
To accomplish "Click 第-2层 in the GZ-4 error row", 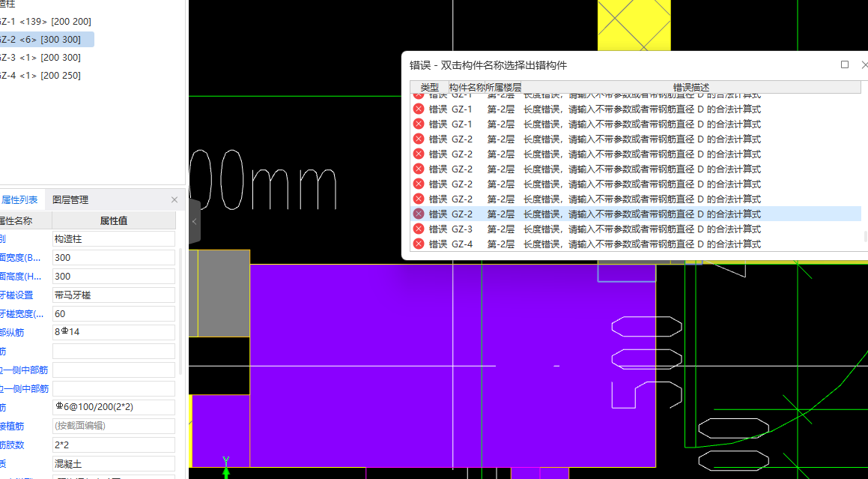I will pos(501,244).
